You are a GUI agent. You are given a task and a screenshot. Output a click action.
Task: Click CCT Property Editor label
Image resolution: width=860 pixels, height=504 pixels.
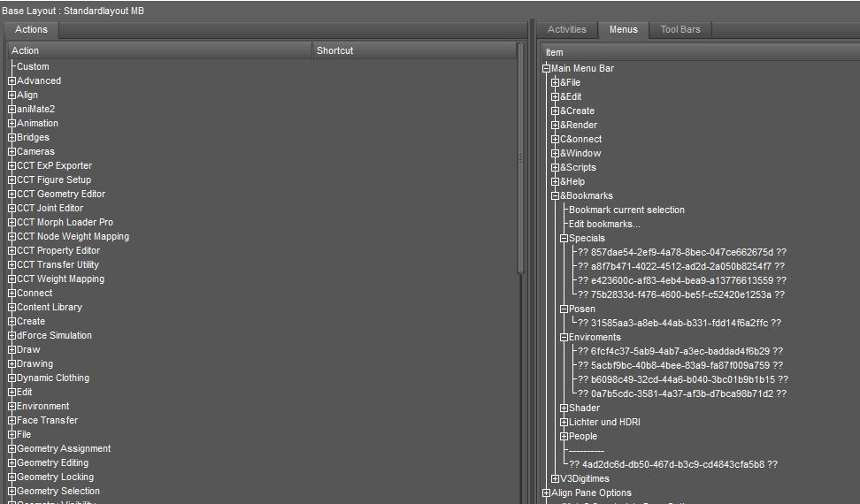pos(58,250)
